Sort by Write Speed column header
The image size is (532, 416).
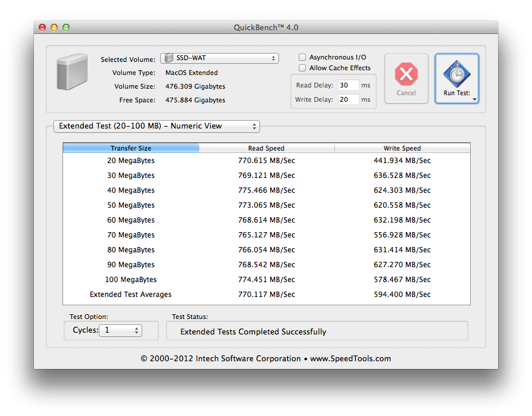click(402, 148)
